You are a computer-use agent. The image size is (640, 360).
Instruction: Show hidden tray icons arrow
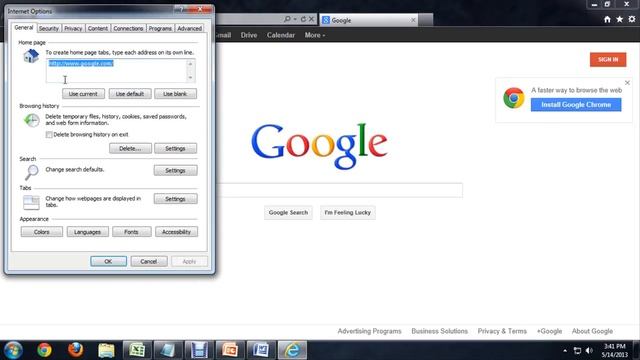[565, 351]
